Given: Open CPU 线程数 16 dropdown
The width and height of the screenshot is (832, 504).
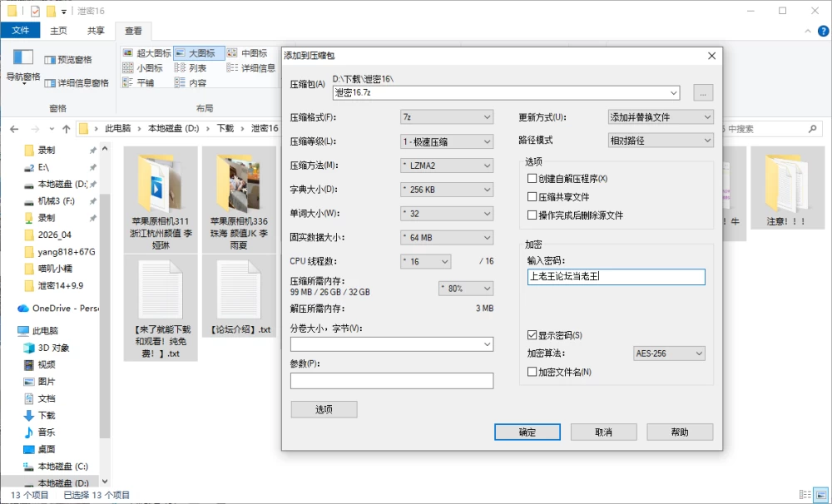Looking at the screenshot, I should [426, 261].
